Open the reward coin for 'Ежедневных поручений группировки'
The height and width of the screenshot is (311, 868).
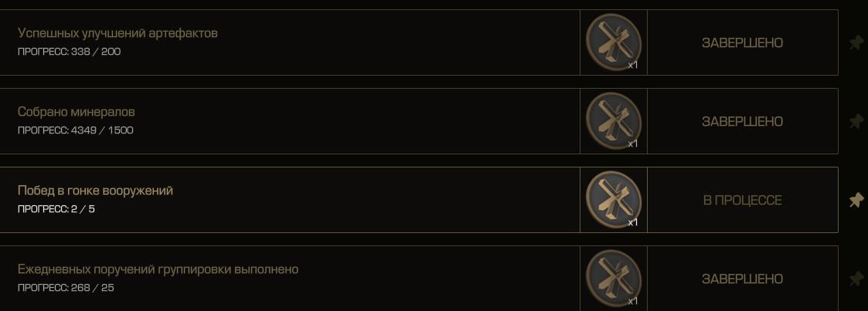tap(614, 279)
